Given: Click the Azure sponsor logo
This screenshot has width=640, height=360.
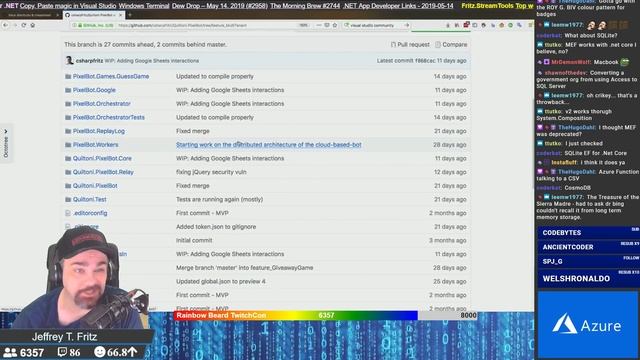Looking at the screenshot, I should pyautogui.click(x=587, y=325).
